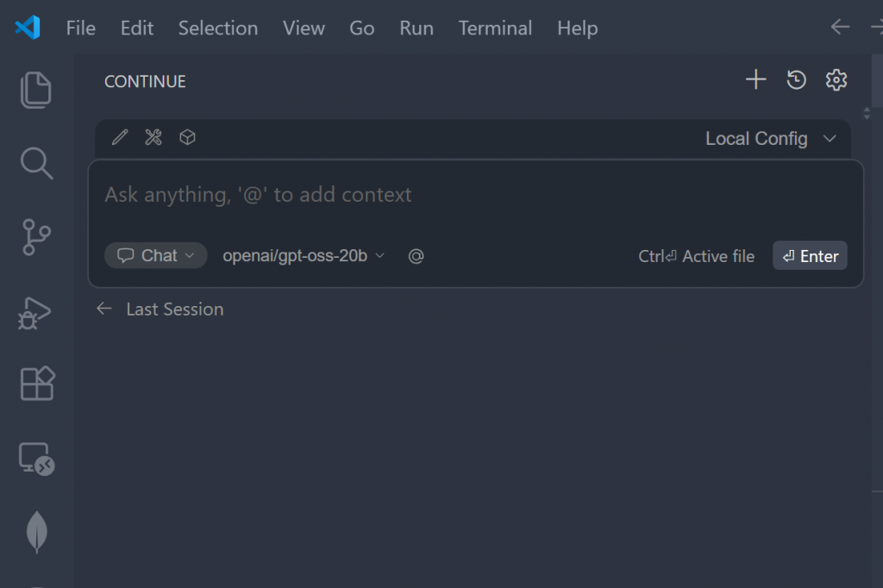Open Remote Explorer view
Screen dimensions: 883x588
(x=37, y=459)
